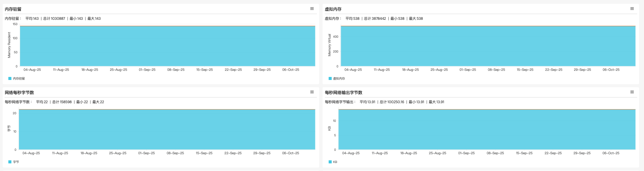Viewport: 644px width, 171px height.
Task: Open the 虚拟内存 chart hamburger menu
Action: [x=632, y=9]
